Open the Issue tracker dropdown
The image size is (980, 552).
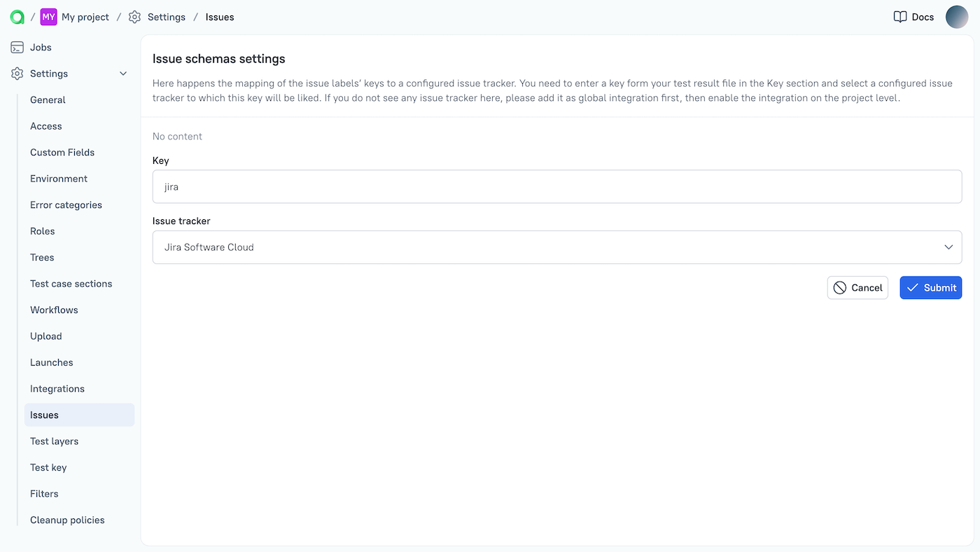click(x=557, y=247)
